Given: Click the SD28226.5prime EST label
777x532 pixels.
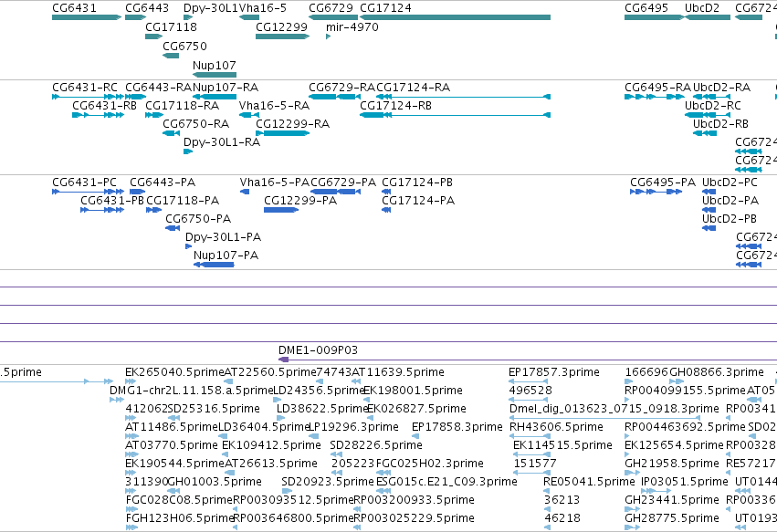Looking at the screenshot, I should coord(376,445).
